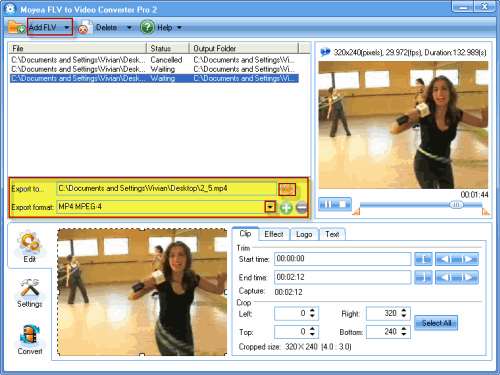500x375 pixels.
Task: Increase the Left crop value
Action: 312,310
